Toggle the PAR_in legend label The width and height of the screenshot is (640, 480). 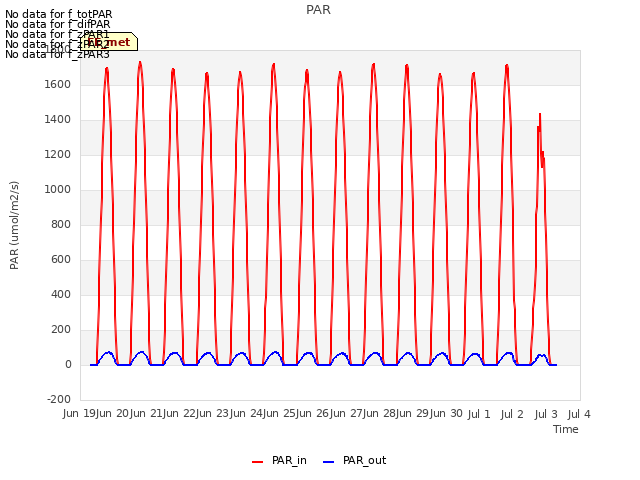(289, 460)
